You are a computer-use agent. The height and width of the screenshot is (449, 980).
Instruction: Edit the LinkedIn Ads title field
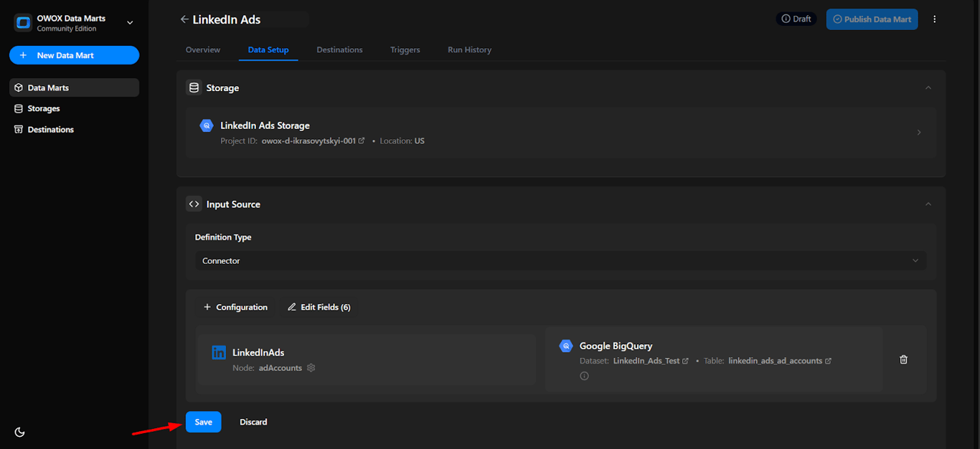coord(250,19)
